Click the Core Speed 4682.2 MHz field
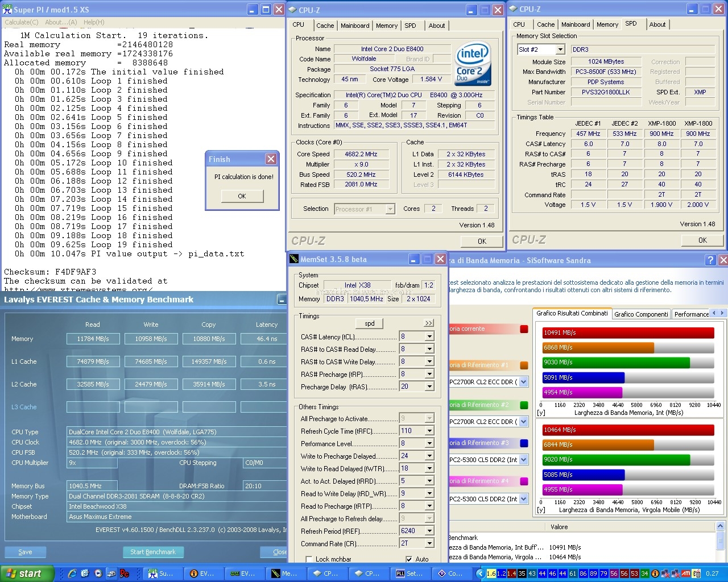 361,154
